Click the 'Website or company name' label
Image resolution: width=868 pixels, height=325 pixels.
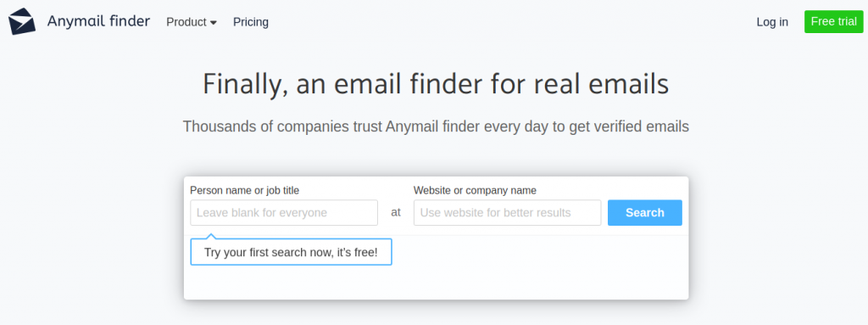tap(475, 191)
